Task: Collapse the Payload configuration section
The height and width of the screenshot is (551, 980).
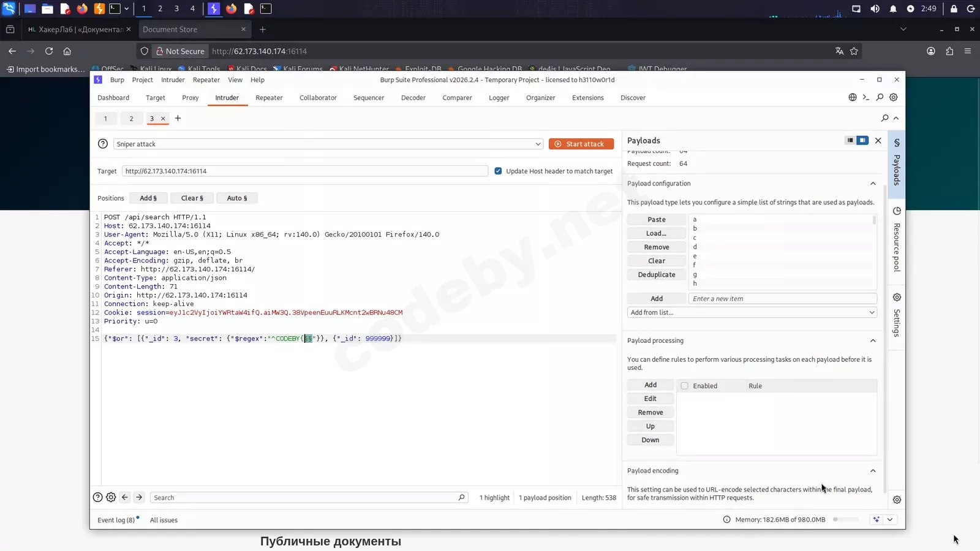Action: [x=873, y=184]
